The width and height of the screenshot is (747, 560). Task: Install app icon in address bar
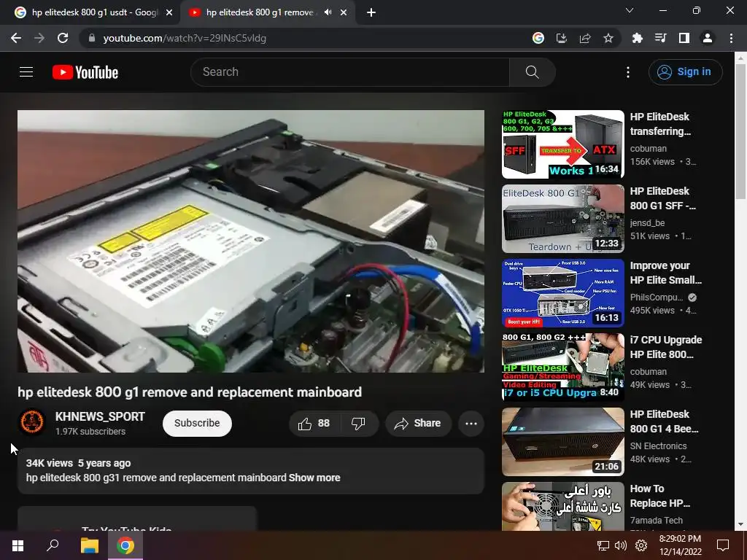[562, 38]
